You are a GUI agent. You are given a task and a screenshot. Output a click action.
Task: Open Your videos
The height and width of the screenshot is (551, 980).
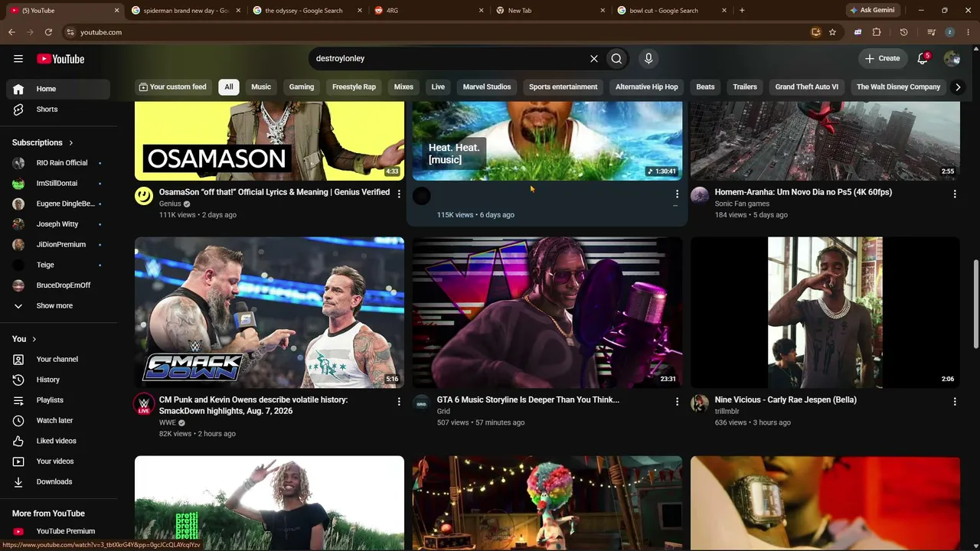58,461
